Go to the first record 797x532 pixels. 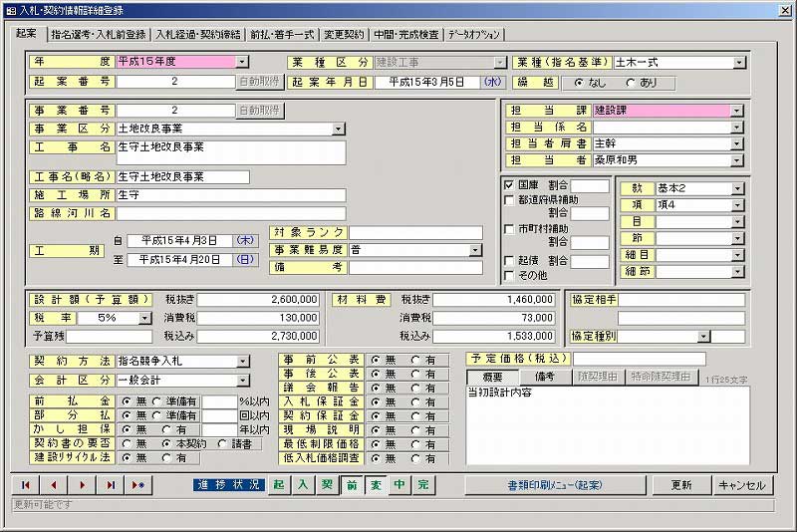[27, 485]
